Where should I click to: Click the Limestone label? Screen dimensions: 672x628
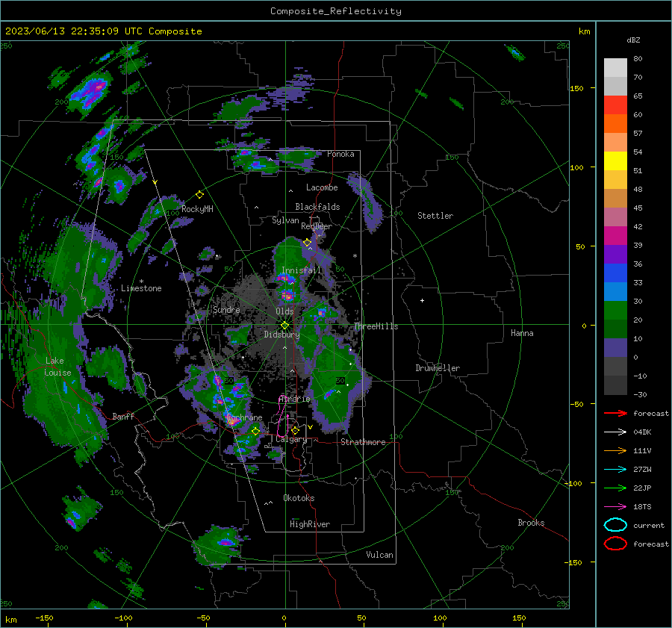click(x=141, y=288)
